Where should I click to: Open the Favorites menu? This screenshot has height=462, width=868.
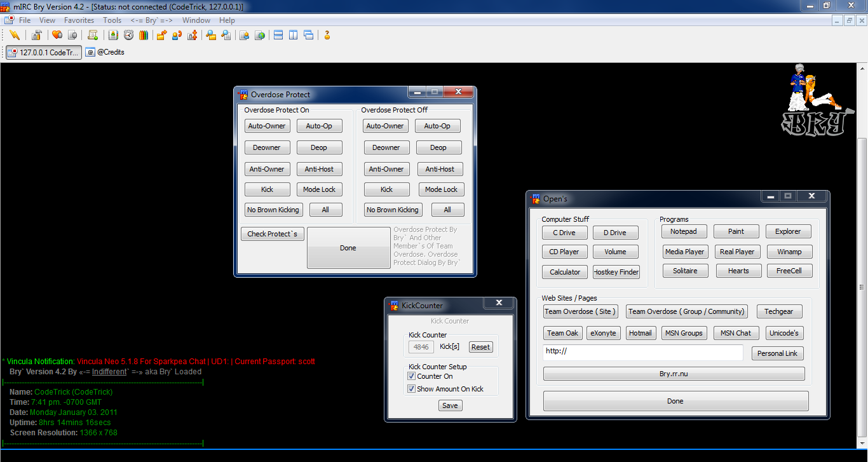pyautogui.click(x=79, y=20)
